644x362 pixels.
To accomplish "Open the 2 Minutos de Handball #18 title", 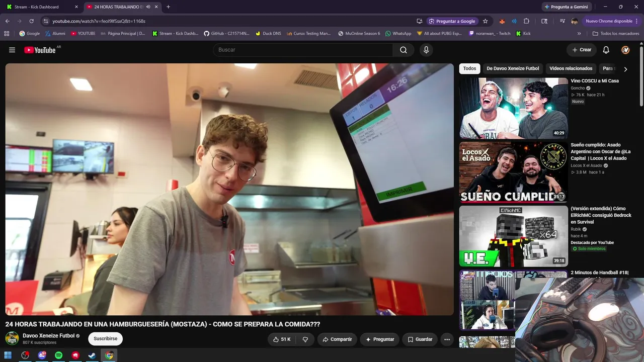I will pos(600,273).
